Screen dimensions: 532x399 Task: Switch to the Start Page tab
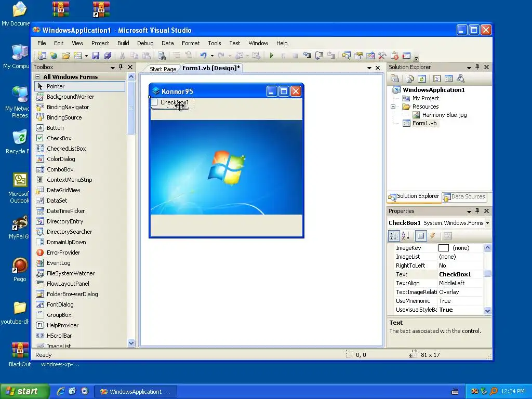[163, 69]
